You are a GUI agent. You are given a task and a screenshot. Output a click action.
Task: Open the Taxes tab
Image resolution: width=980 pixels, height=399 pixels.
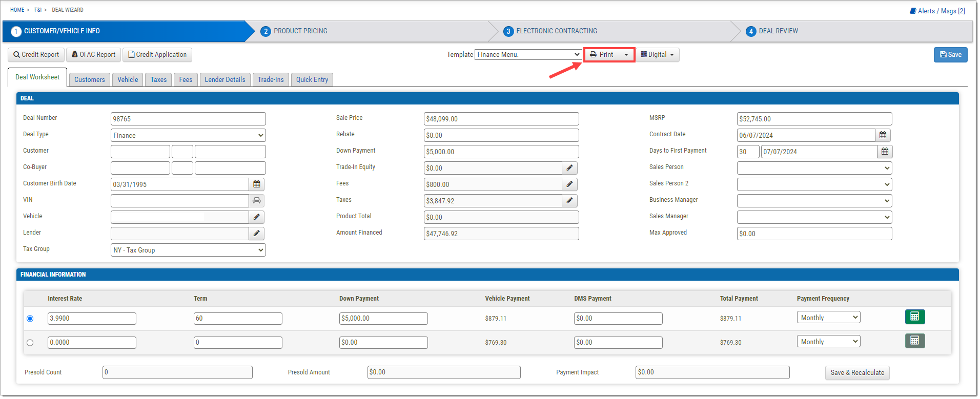pos(158,80)
